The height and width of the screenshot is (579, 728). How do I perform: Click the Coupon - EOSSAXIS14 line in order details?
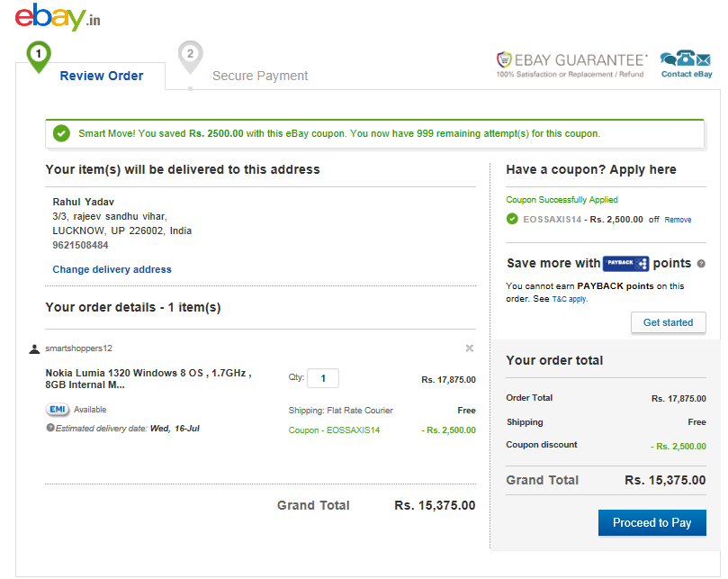click(x=334, y=430)
